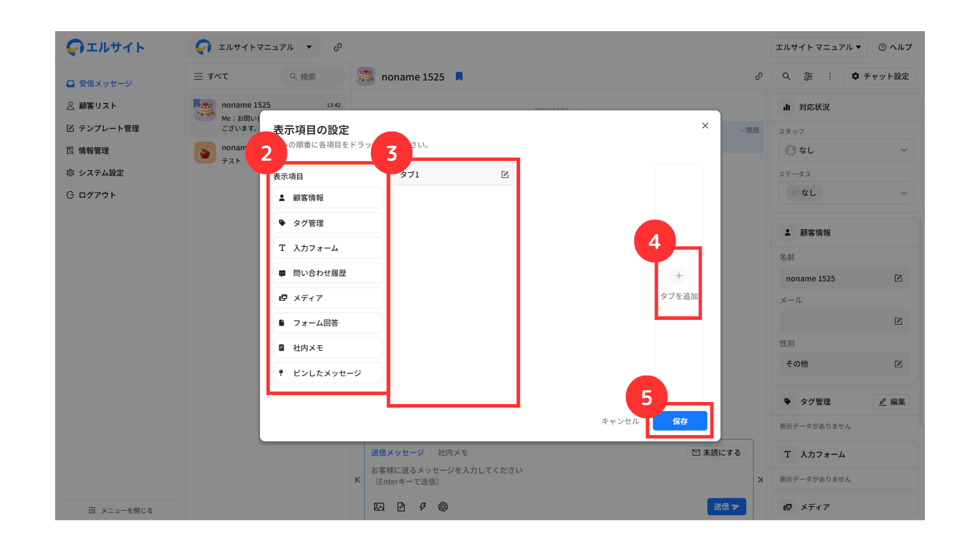The image size is (980, 551).
Task: Click the search magnifier icon in chat header
Action: point(786,77)
